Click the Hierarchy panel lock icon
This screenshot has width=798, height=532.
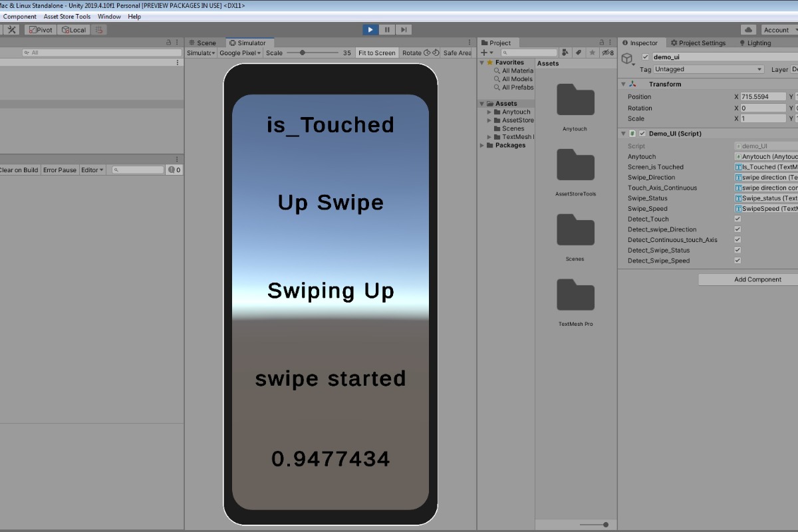pos(169,43)
